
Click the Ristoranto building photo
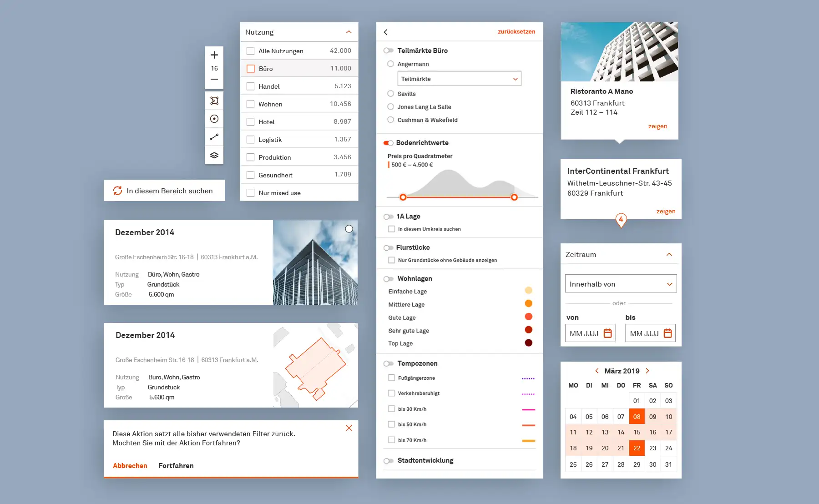pyautogui.click(x=619, y=52)
